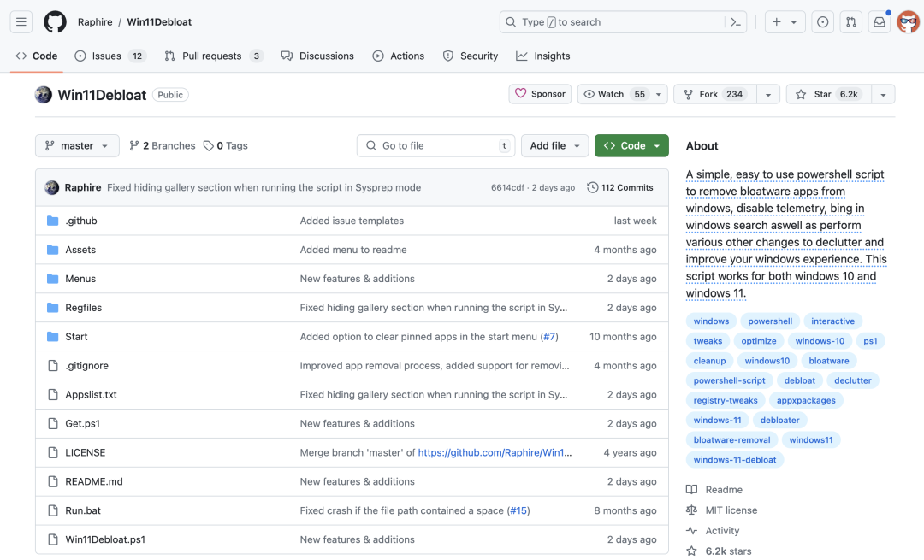Open the pull requests icon in header
The width and height of the screenshot is (924, 560).
(x=850, y=22)
